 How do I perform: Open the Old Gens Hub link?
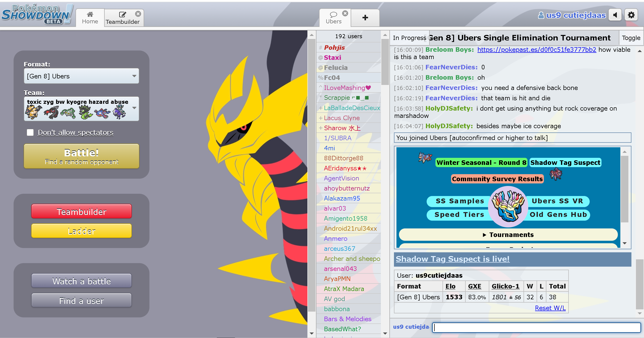[558, 215]
